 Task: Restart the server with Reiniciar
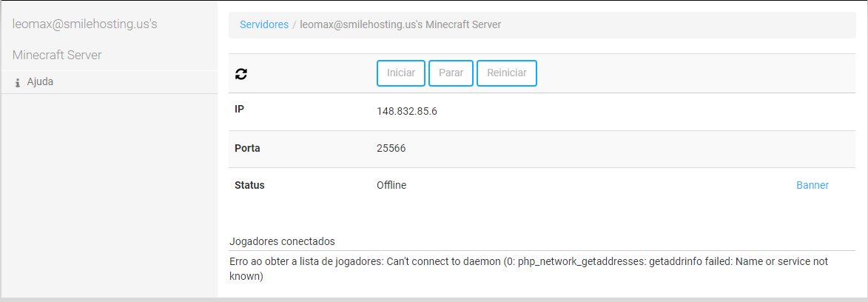pos(506,73)
